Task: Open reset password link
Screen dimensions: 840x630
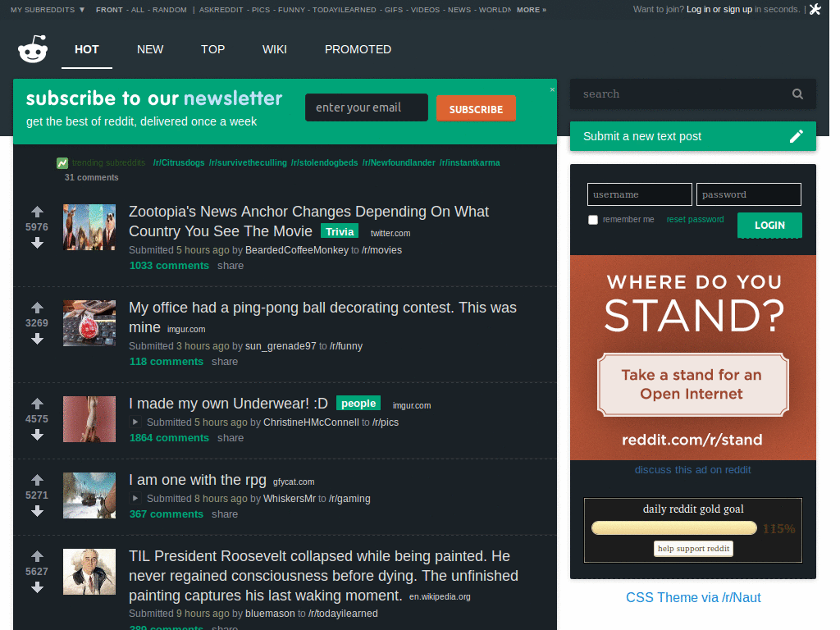Action: coord(695,219)
